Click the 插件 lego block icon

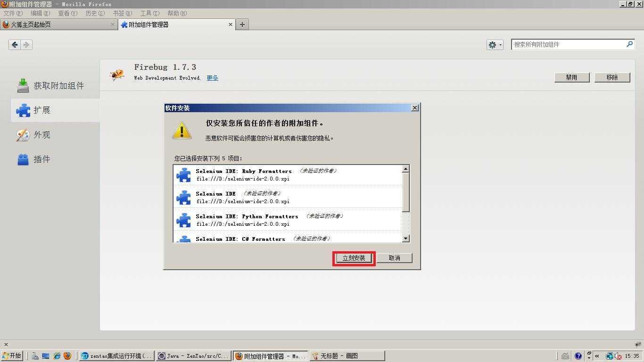pos(23,159)
